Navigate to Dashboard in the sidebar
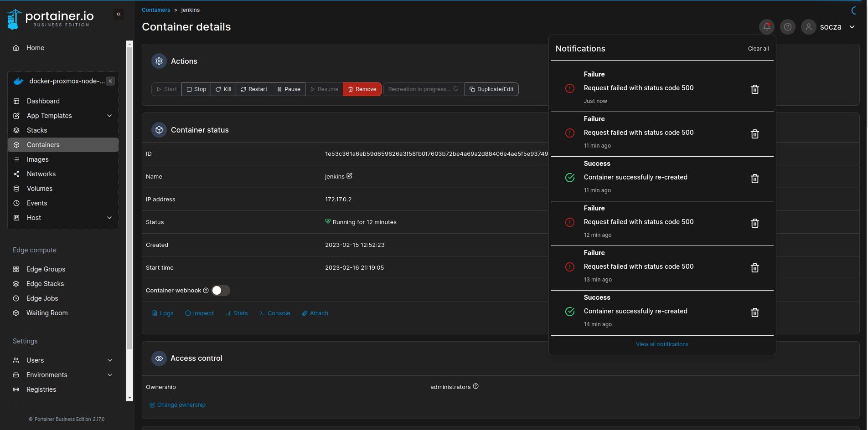The width and height of the screenshot is (868, 430). tap(43, 101)
